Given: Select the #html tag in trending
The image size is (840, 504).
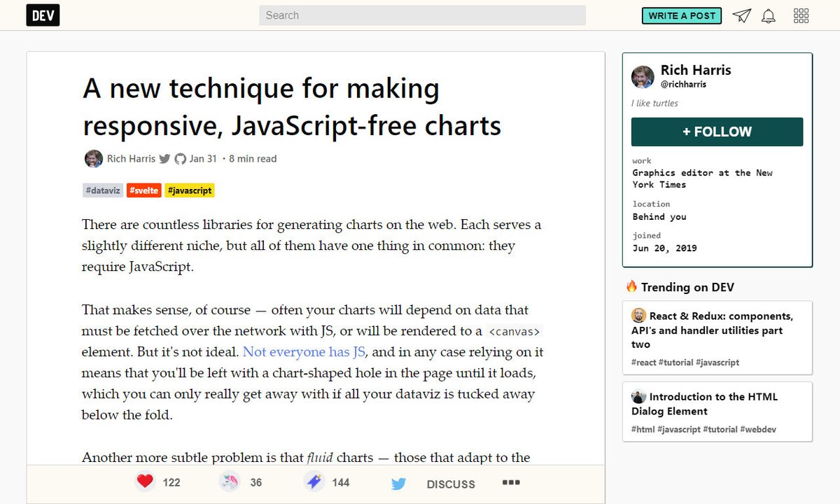Looking at the screenshot, I should pyautogui.click(x=643, y=429).
